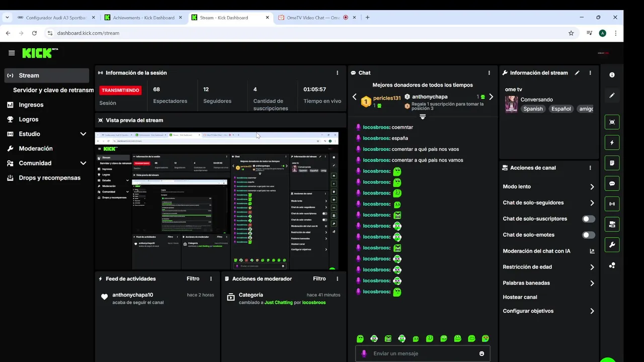Image resolution: width=644 pixels, height=362 pixels.
Task: Open a new browser tab
Action: point(367,17)
